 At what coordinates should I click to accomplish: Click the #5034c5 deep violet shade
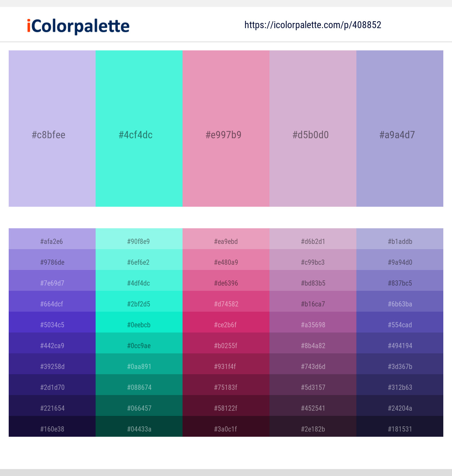tap(52, 325)
